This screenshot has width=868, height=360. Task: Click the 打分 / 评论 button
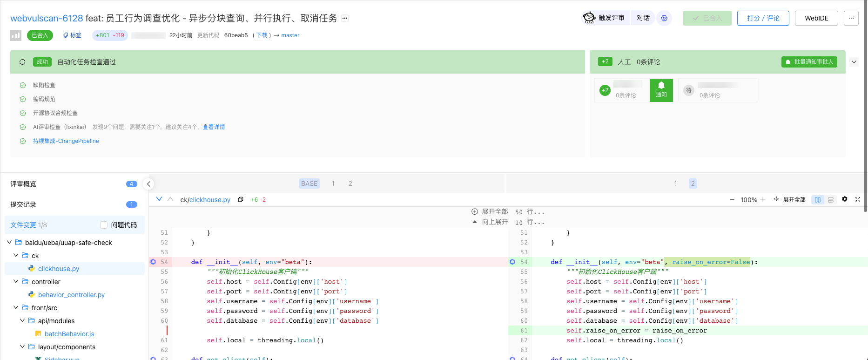(x=763, y=18)
